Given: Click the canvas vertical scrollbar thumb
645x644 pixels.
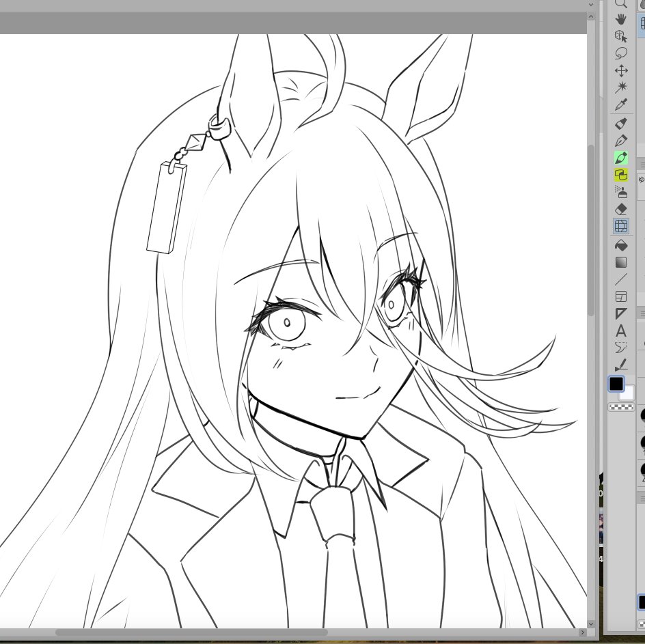Looking at the screenshot, I should 591,230.
